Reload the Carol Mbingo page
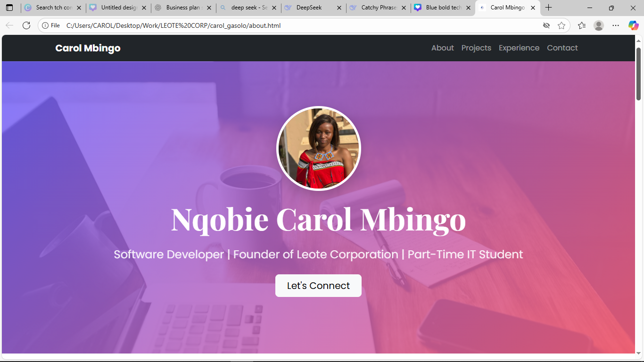The image size is (644, 362). click(26, 25)
